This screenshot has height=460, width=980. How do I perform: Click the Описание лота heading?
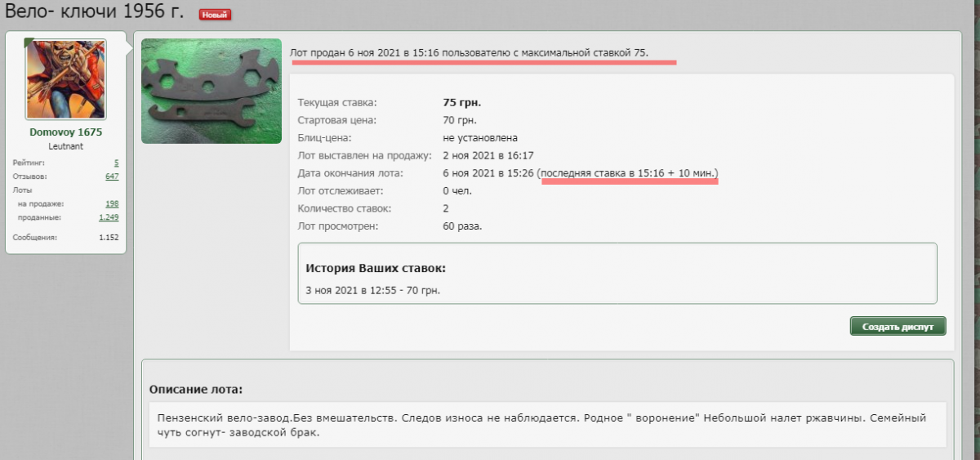tap(196, 389)
